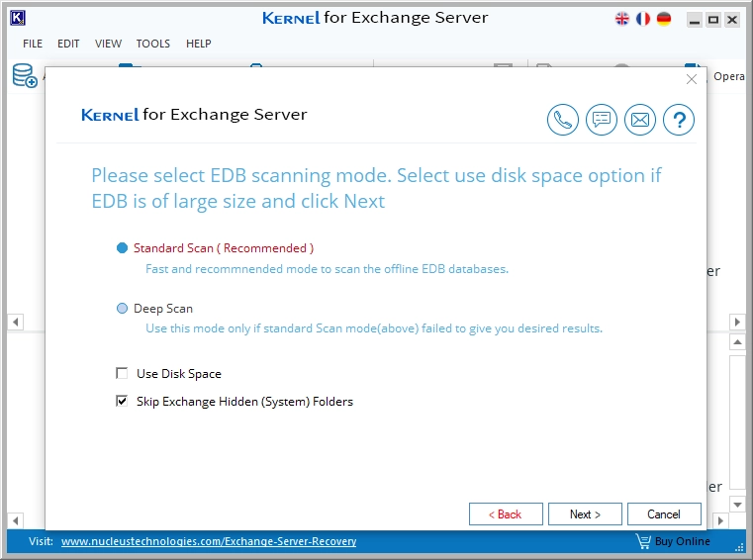The width and height of the screenshot is (753, 560).
Task: Open the VIEW menu
Action: (x=108, y=44)
